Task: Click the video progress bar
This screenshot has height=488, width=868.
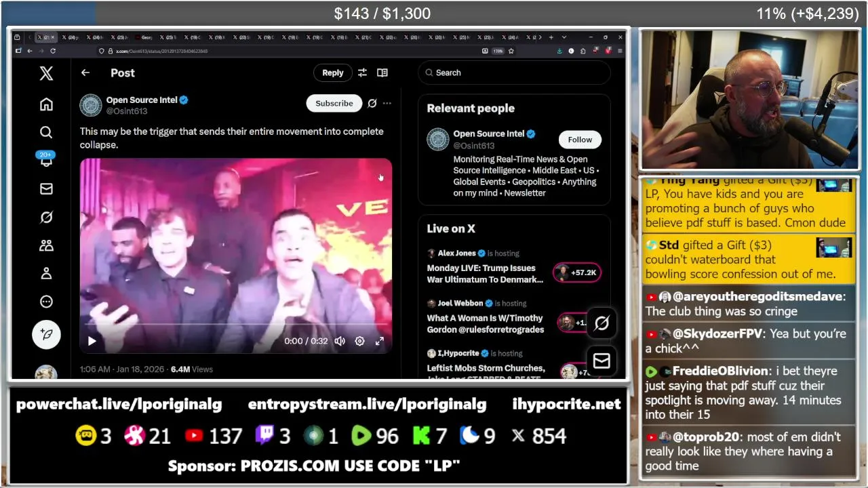Action: [236, 325]
